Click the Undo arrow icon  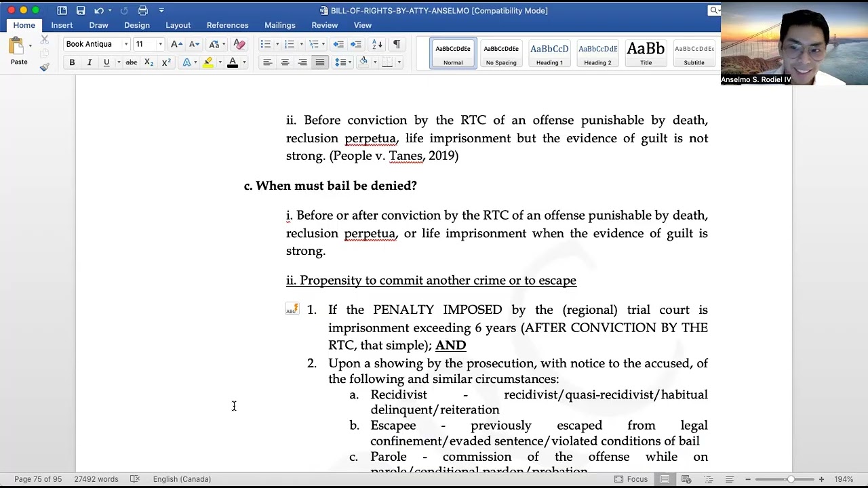tap(99, 10)
